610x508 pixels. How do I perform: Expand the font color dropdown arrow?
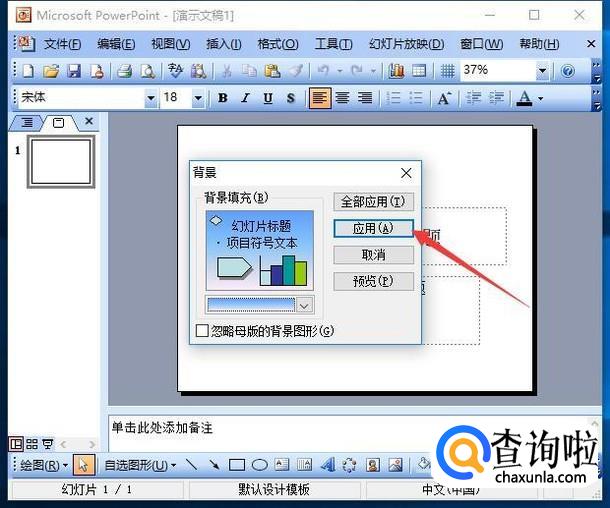tap(540, 98)
